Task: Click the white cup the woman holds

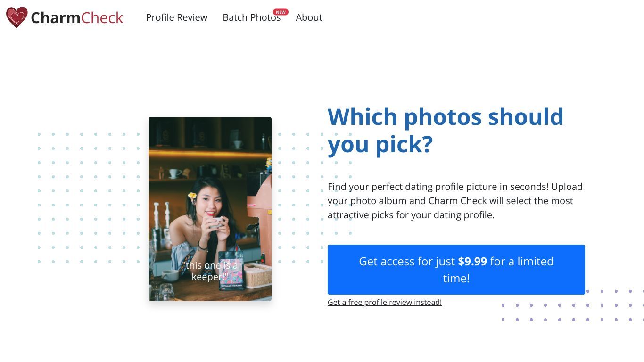Action: [x=217, y=222]
